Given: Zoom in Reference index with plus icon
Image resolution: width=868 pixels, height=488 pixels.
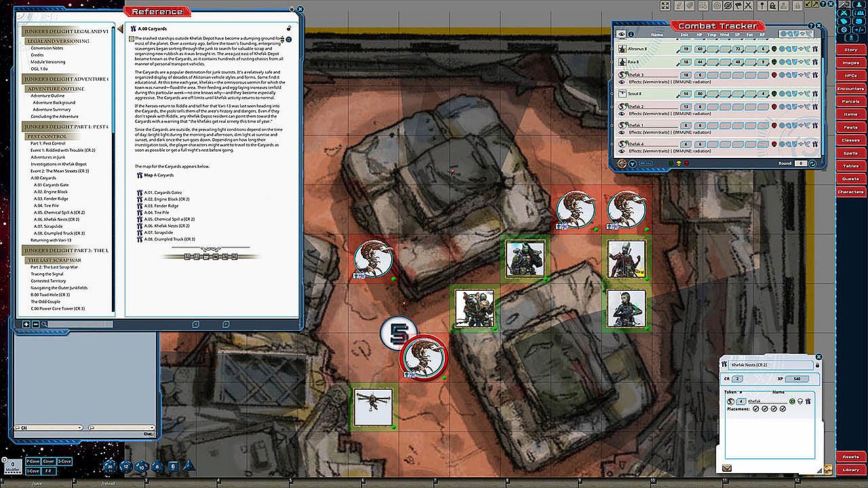Looking at the screenshot, I should [x=26, y=324].
